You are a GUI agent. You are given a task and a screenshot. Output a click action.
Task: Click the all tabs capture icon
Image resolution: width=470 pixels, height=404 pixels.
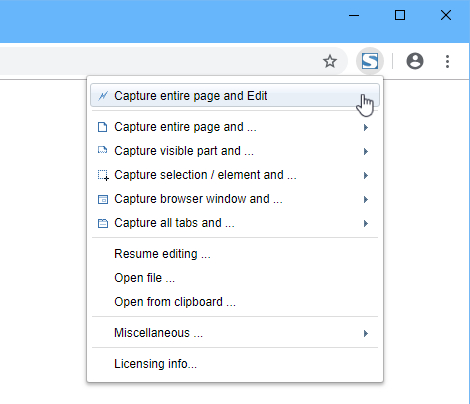103,223
